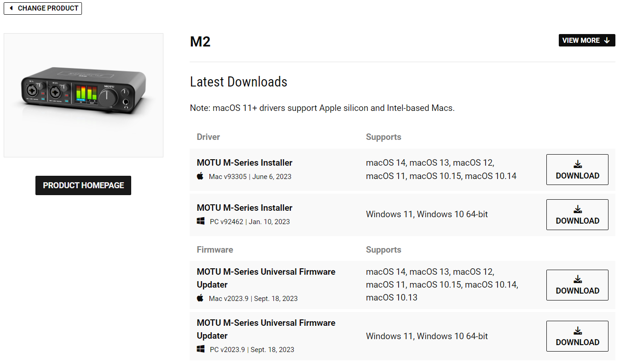Click the Firmware section header
This screenshot has width=620, height=364.
click(215, 250)
